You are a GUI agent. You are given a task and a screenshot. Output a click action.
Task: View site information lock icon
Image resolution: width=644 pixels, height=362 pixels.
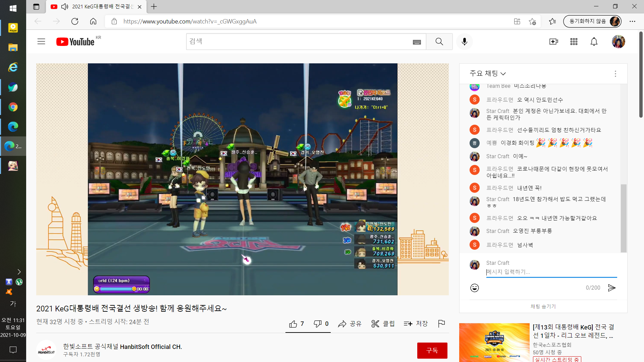[114, 21]
